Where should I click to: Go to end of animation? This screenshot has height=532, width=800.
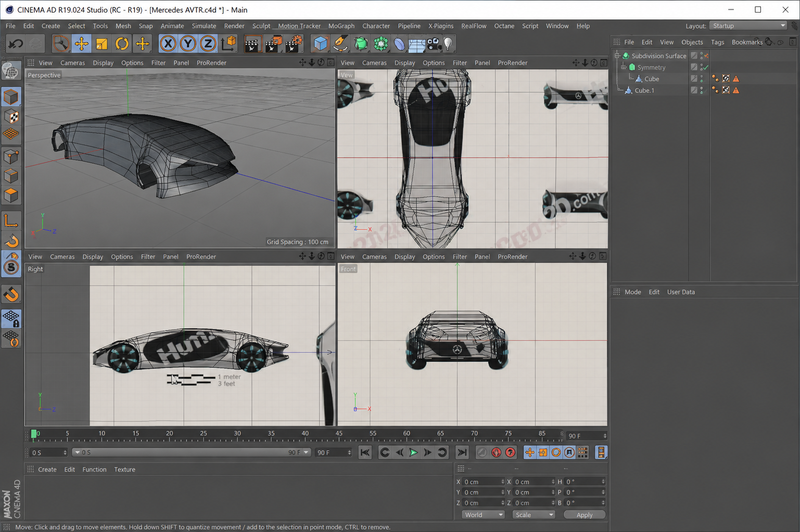[x=462, y=452]
